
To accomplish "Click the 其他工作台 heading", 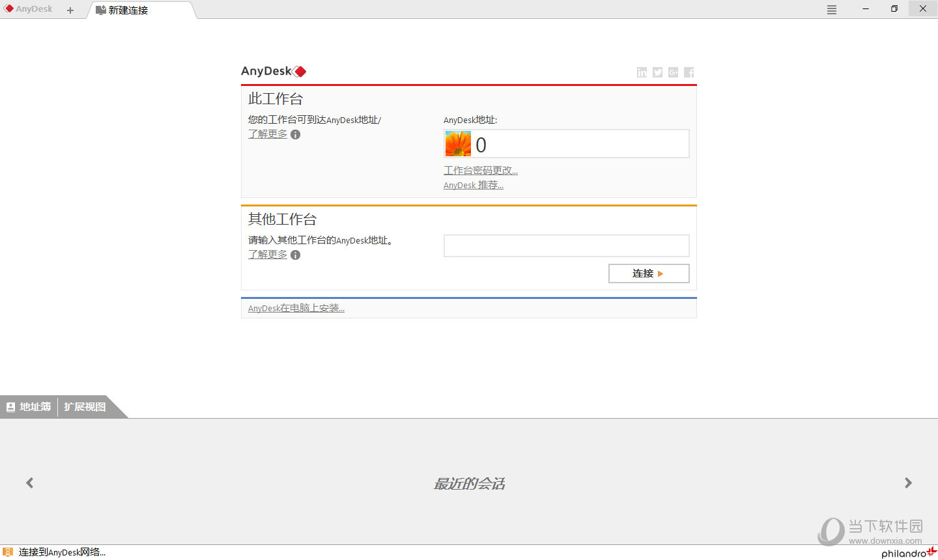I will pos(282,219).
